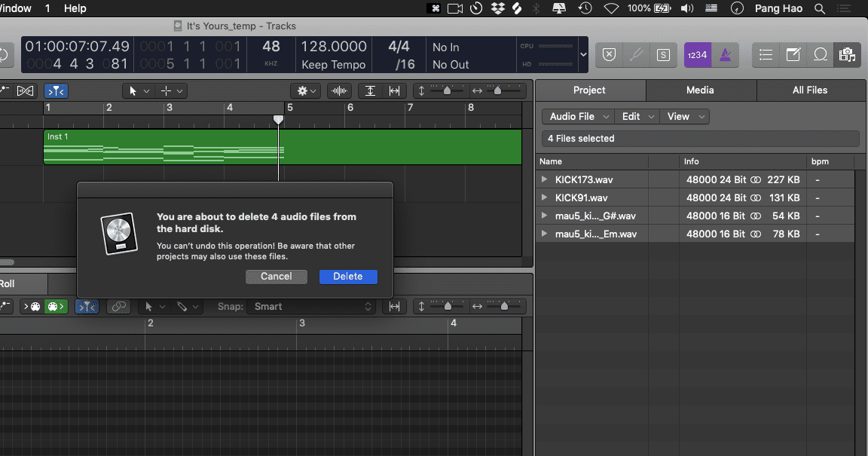Screen dimensions: 868x456
Task: Open the Audio File dropdown menu
Action: pos(579,116)
